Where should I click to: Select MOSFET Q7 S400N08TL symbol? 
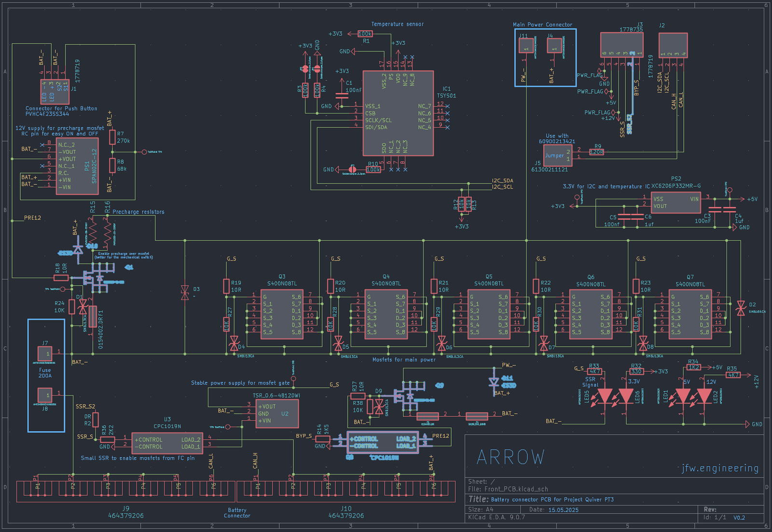pos(690,314)
